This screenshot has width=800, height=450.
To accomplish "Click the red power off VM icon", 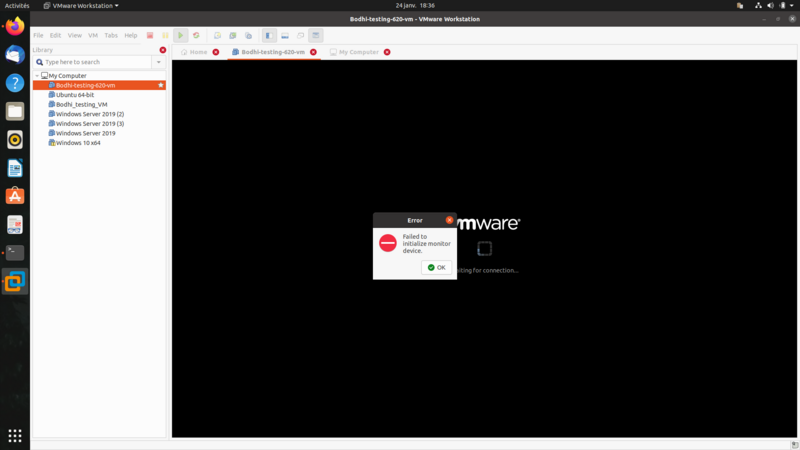I will pos(150,35).
